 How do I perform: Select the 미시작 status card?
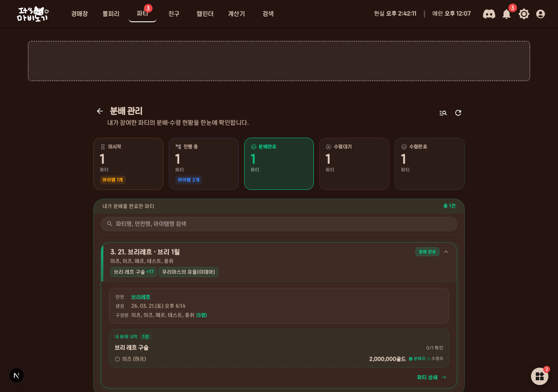(x=128, y=164)
